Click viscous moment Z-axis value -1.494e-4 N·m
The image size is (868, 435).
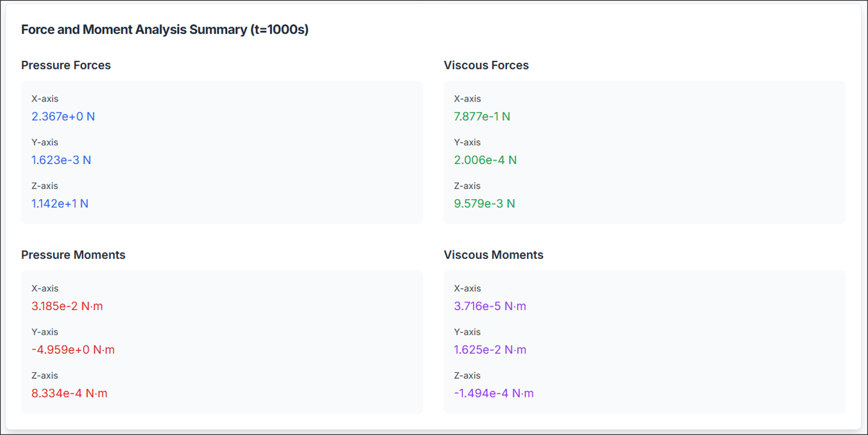(x=494, y=393)
